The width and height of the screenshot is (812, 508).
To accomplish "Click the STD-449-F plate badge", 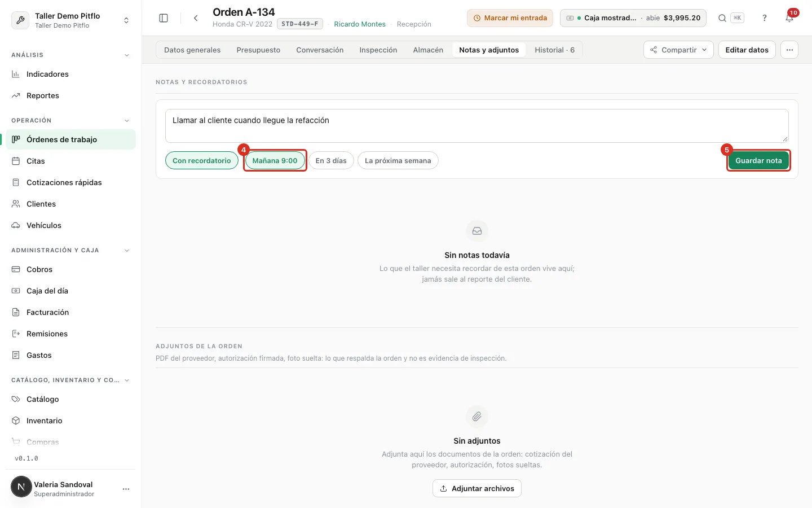I will click(x=300, y=24).
